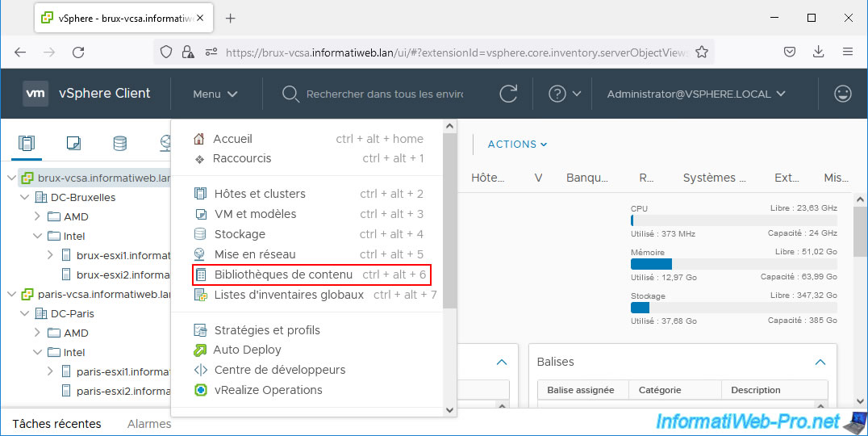Open a new browser tab
This screenshot has height=436, width=868.
tap(230, 19)
